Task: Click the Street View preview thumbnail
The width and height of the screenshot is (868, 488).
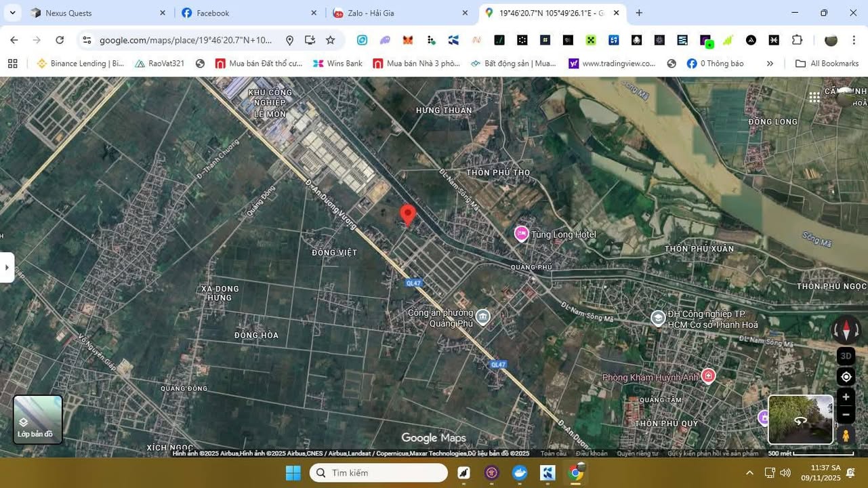Action: (x=800, y=420)
